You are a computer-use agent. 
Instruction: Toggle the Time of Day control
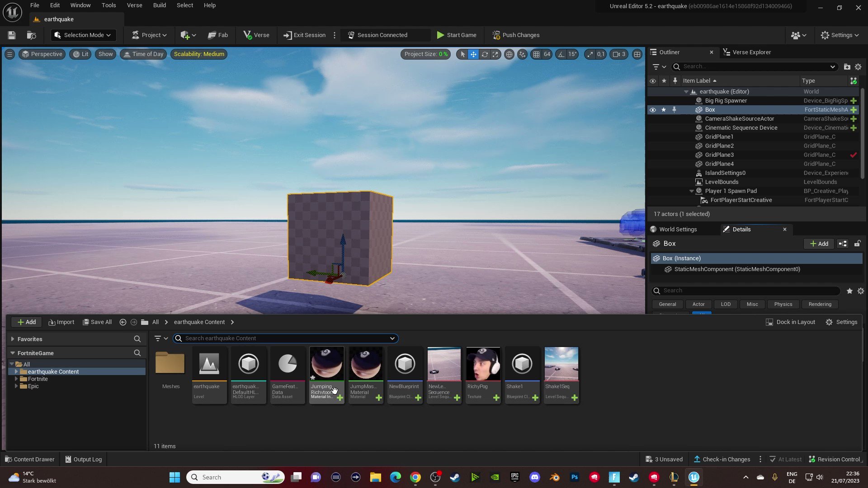pyautogui.click(x=143, y=54)
